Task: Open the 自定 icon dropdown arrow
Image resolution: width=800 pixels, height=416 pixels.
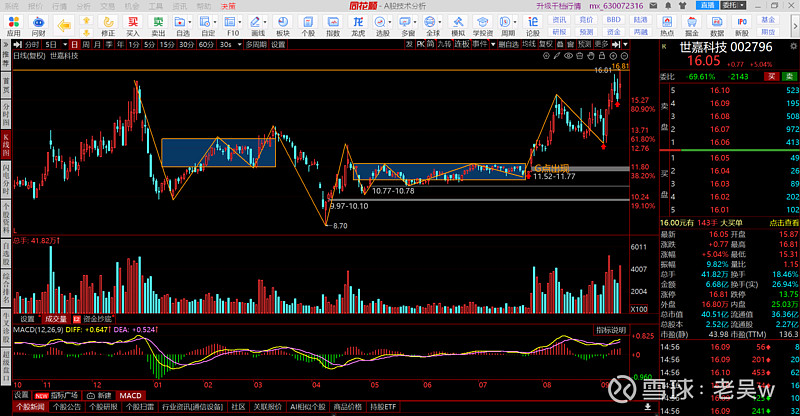Action: click(215, 22)
